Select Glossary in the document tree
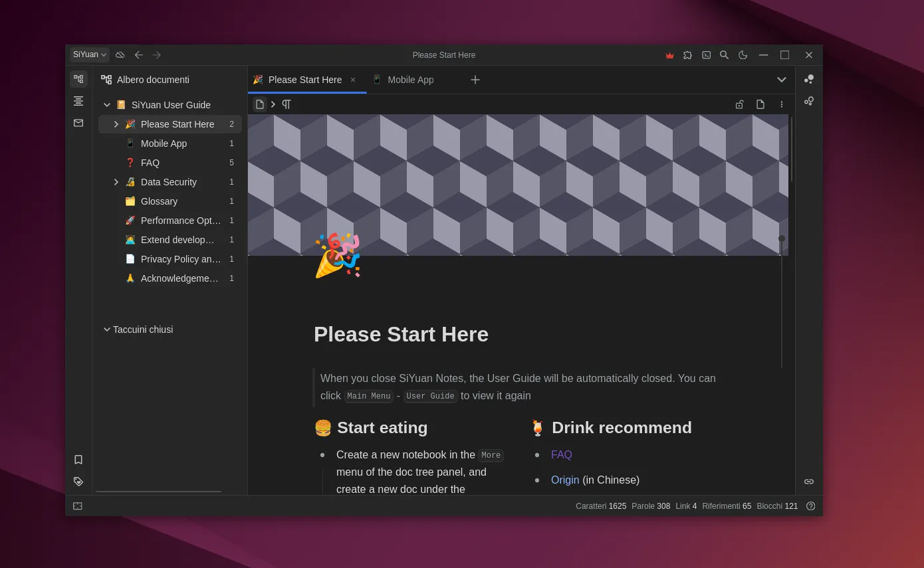Image resolution: width=924 pixels, height=568 pixels. click(x=159, y=201)
